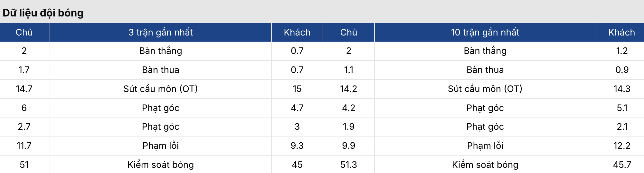
Task: Select the away possession value 45.7
Action: 622,165
